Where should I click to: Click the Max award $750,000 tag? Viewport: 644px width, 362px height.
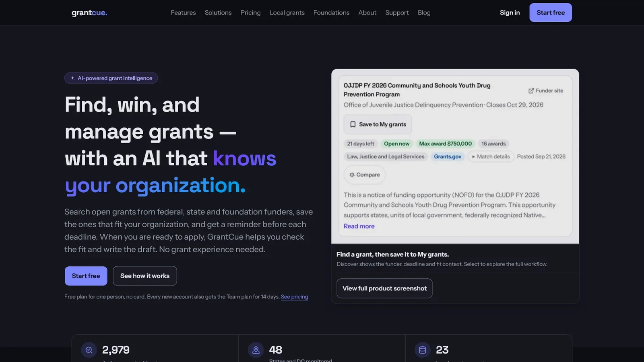coord(445,144)
